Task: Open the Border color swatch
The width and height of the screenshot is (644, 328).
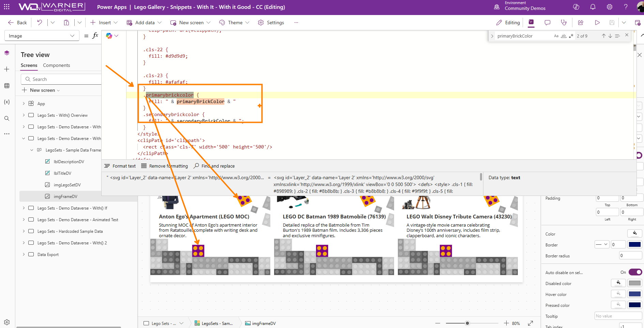Action: click(x=635, y=244)
